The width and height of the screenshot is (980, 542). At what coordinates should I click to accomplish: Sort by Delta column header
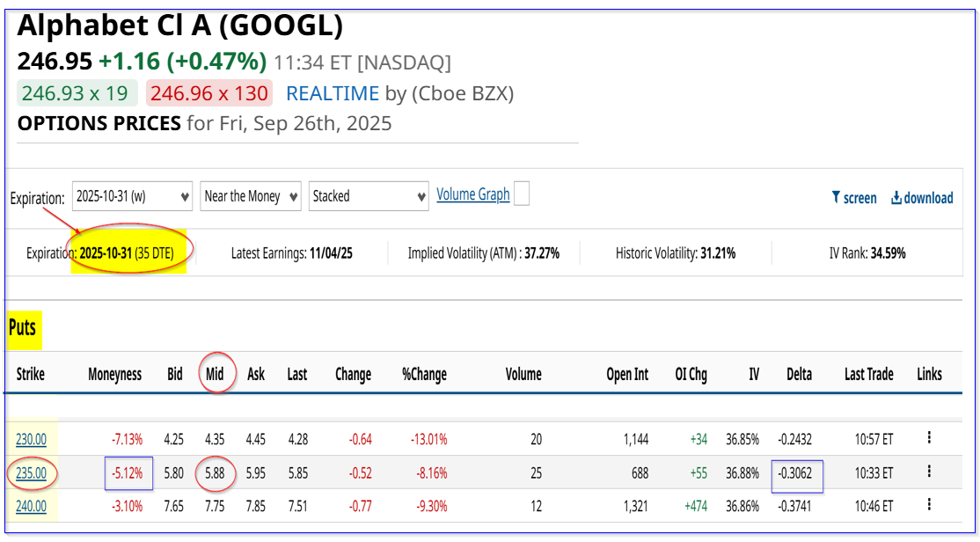point(800,374)
